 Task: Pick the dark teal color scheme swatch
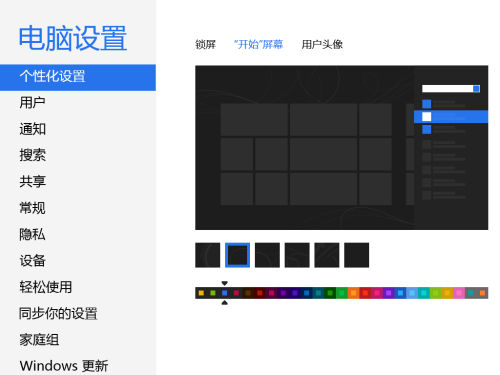tap(319, 293)
